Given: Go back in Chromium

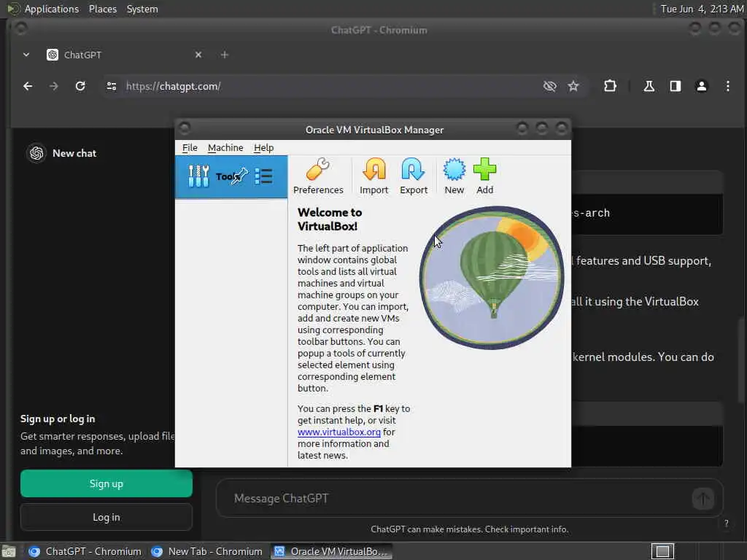Looking at the screenshot, I should pos(28,86).
